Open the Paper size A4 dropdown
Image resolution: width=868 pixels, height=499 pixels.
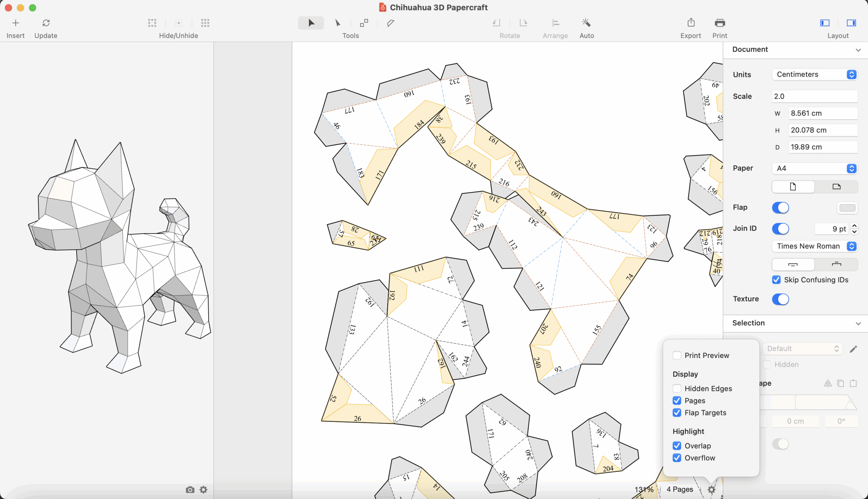tap(814, 168)
